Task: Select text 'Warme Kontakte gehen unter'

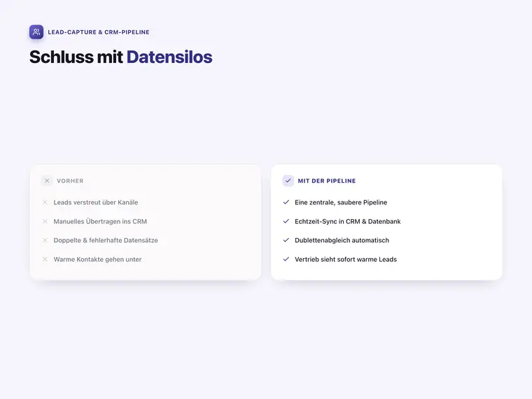Action: (97, 259)
